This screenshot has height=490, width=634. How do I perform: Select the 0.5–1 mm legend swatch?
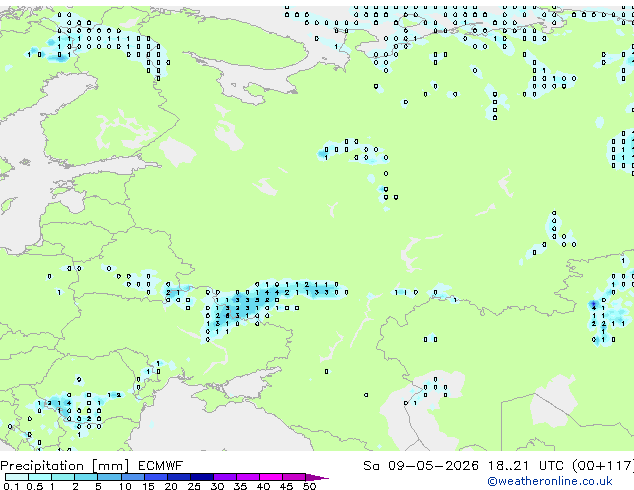click(x=40, y=477)
